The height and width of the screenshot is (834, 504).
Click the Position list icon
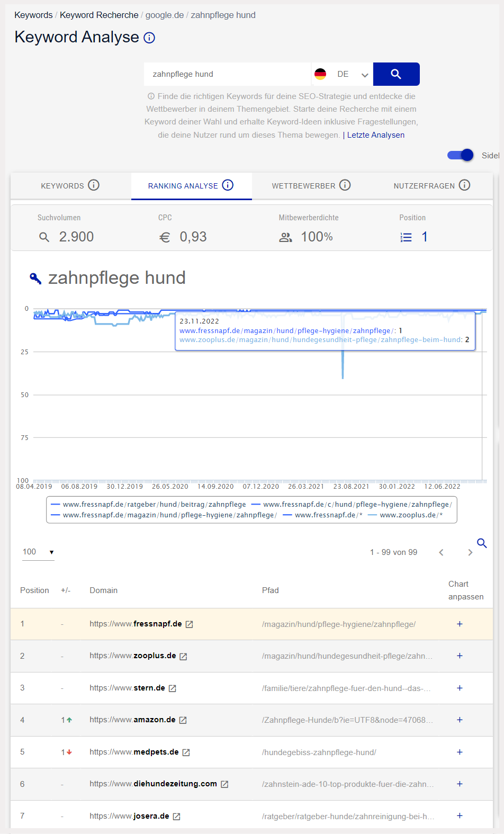point(406,237)
